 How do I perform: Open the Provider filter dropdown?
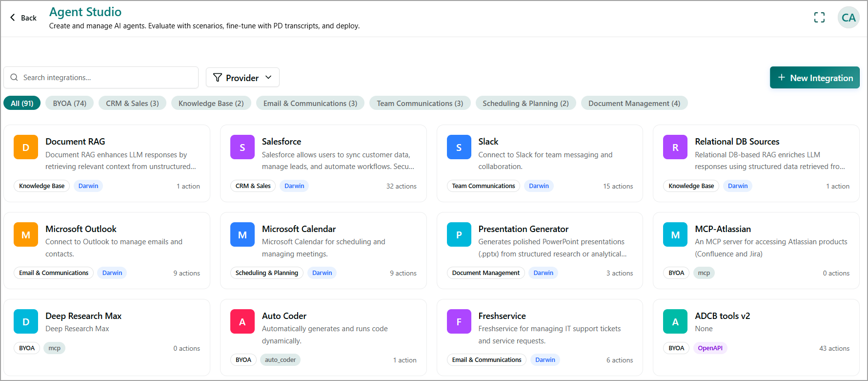pyautogui.click(x=242, y=78)
